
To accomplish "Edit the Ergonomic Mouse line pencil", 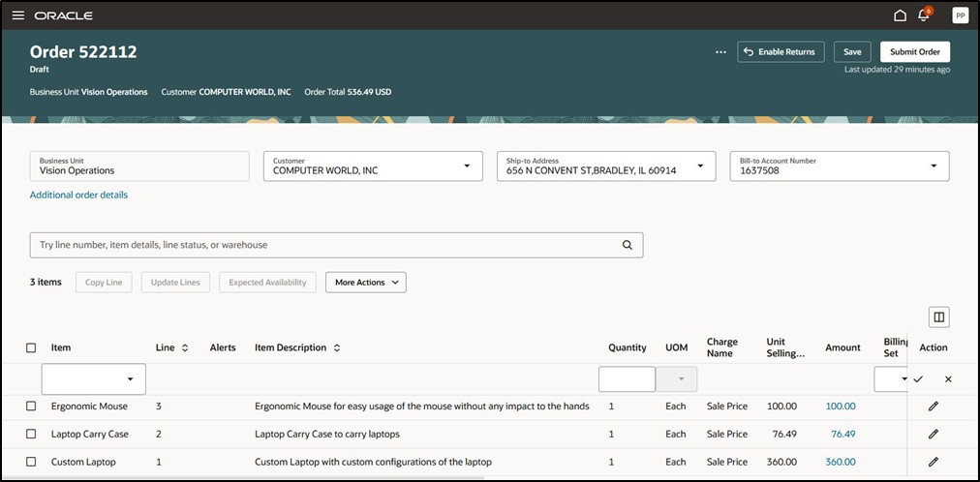I will [934, 407].
